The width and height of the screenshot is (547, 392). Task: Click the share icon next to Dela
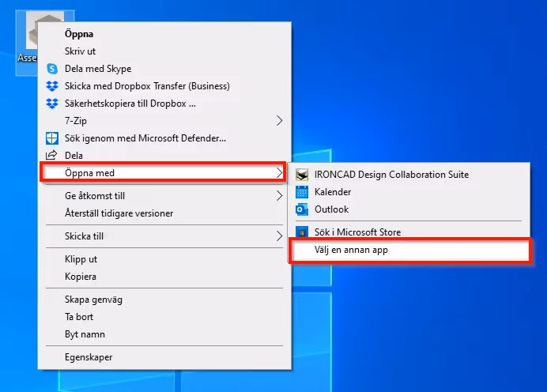[51, 155]
